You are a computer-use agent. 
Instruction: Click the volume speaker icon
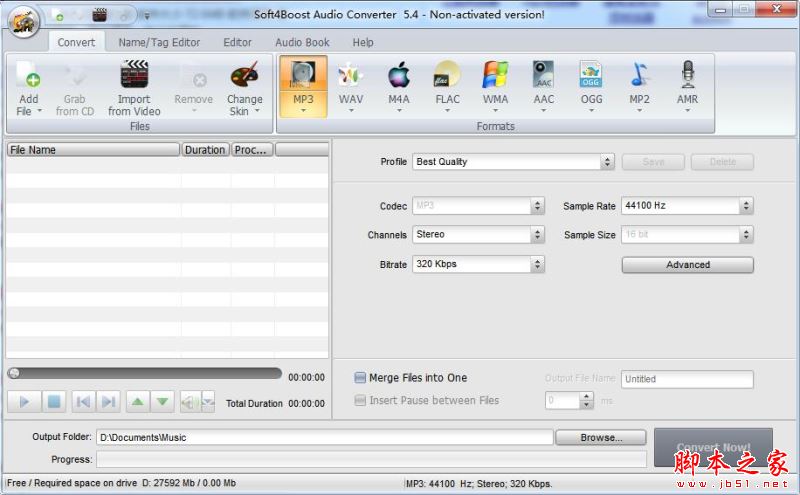[190, 402]
